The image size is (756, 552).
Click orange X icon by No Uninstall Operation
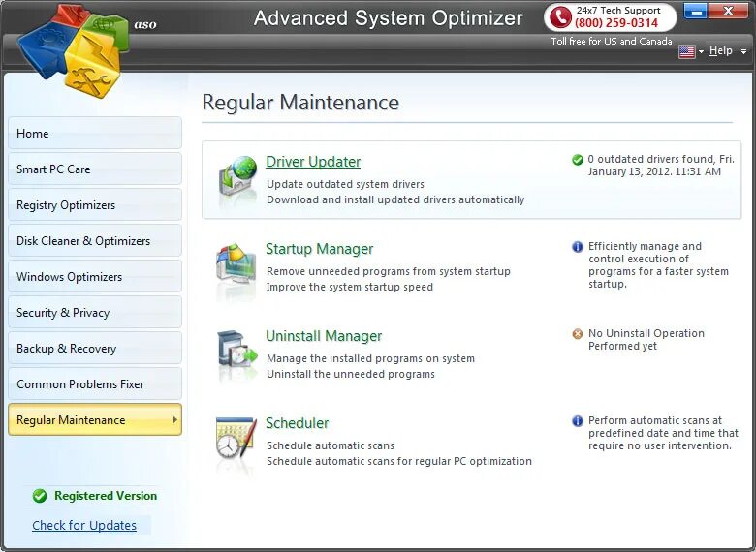pyautogui.click(x=577, y=334)
